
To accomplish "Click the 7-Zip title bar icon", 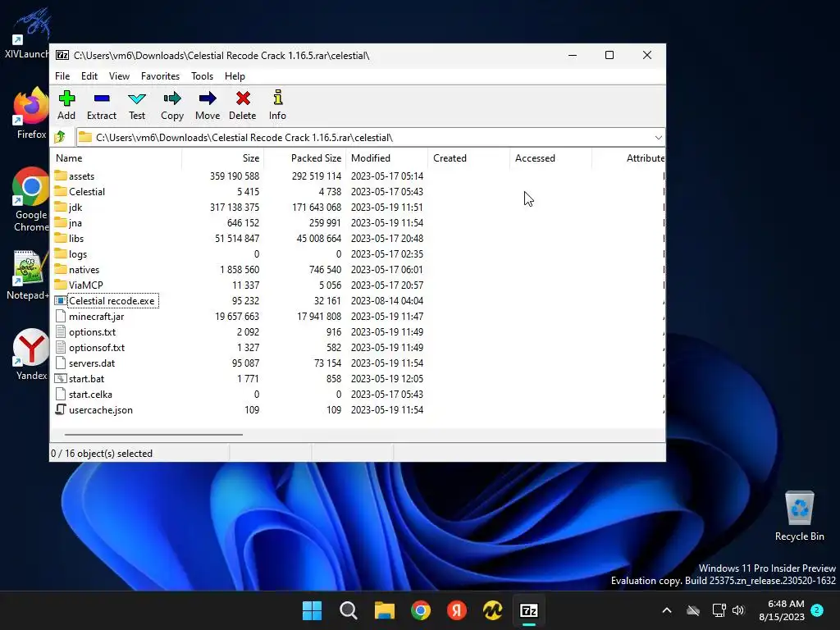I will click(x=62, y=55).
